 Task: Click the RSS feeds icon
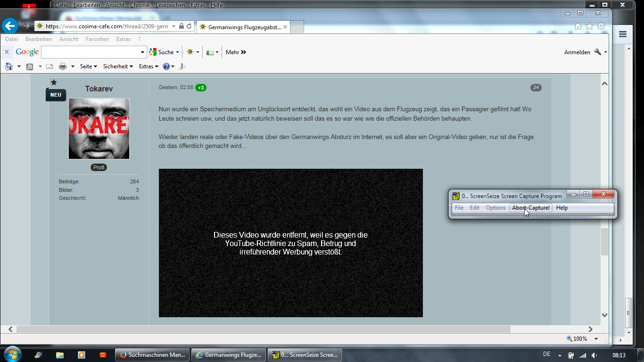30,66
